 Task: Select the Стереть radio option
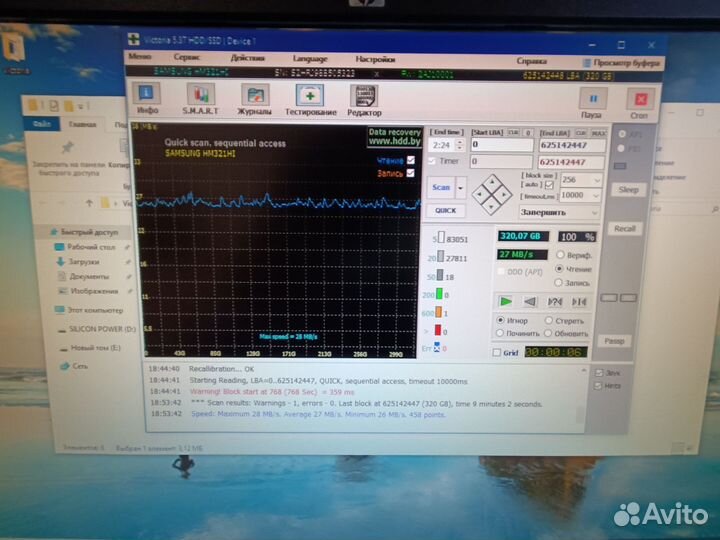click(x=549, y=321)
